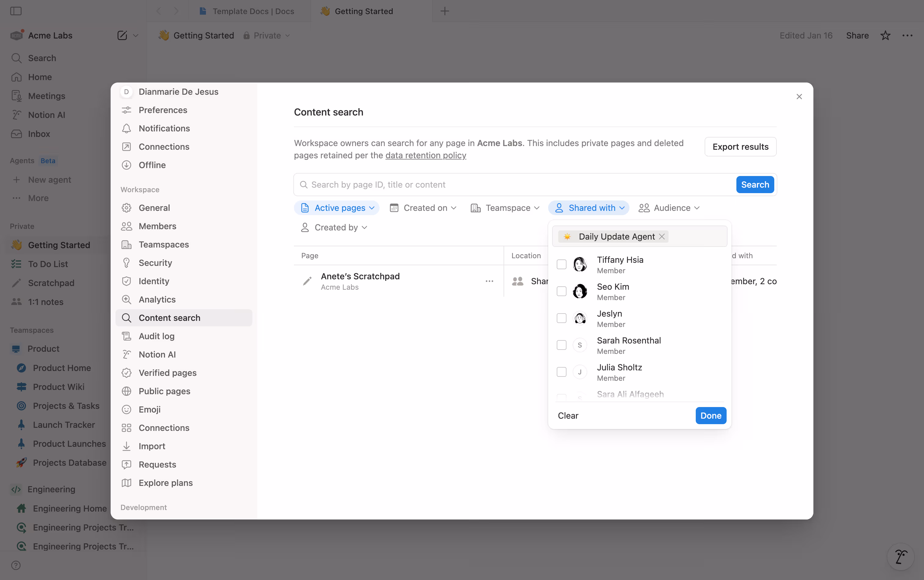Check the Tiffany Hsia checkbox
Screen dimensions: 924x580
point(561,264)
